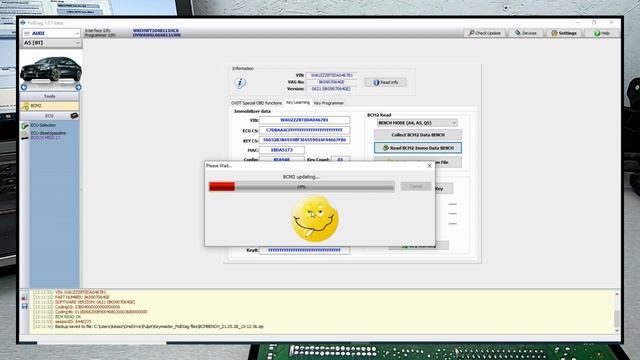Image resolution: width=640 pixels, height=360 pixels.
Task: Open Settings from the top toolbar
Action: (x=564, y=33)
